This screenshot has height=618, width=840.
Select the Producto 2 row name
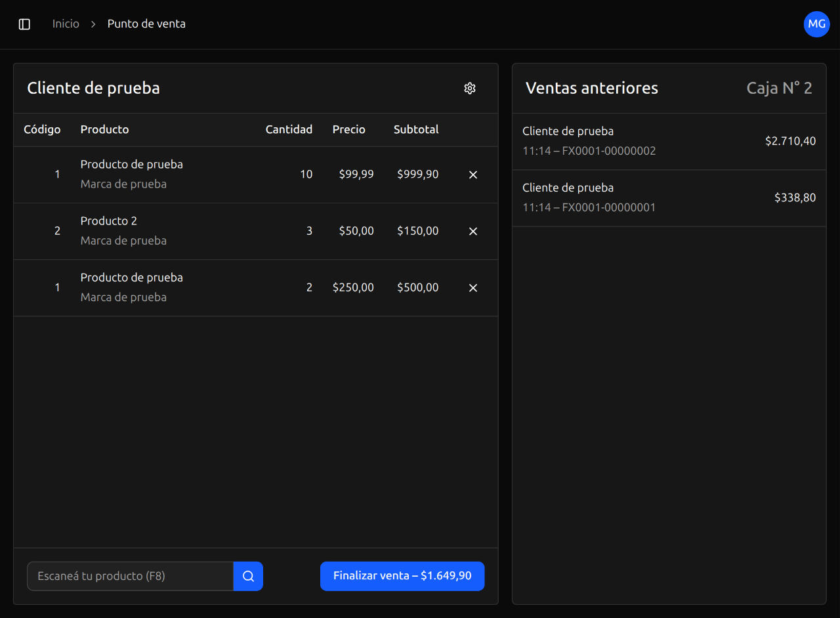[x=109, y=221]
